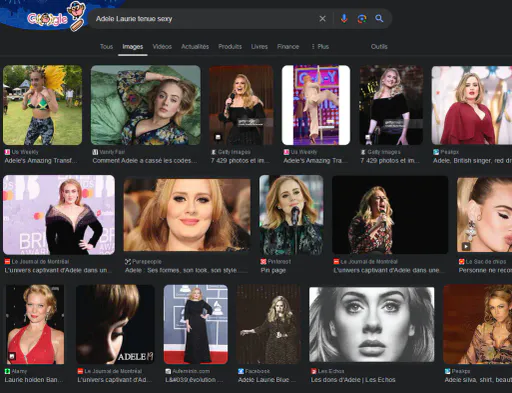Click Alamy source favicon

tap(7, 371)
